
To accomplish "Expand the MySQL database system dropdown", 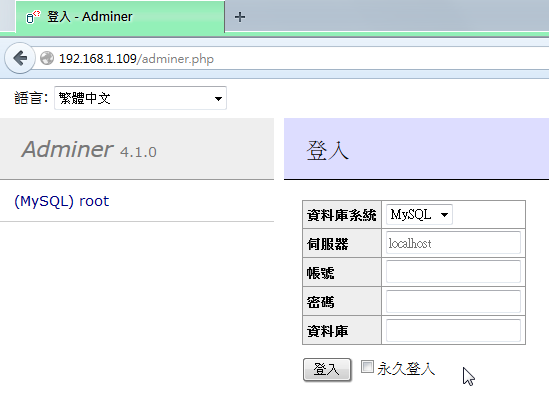I will pyautogui.click(x=419, y=214).
